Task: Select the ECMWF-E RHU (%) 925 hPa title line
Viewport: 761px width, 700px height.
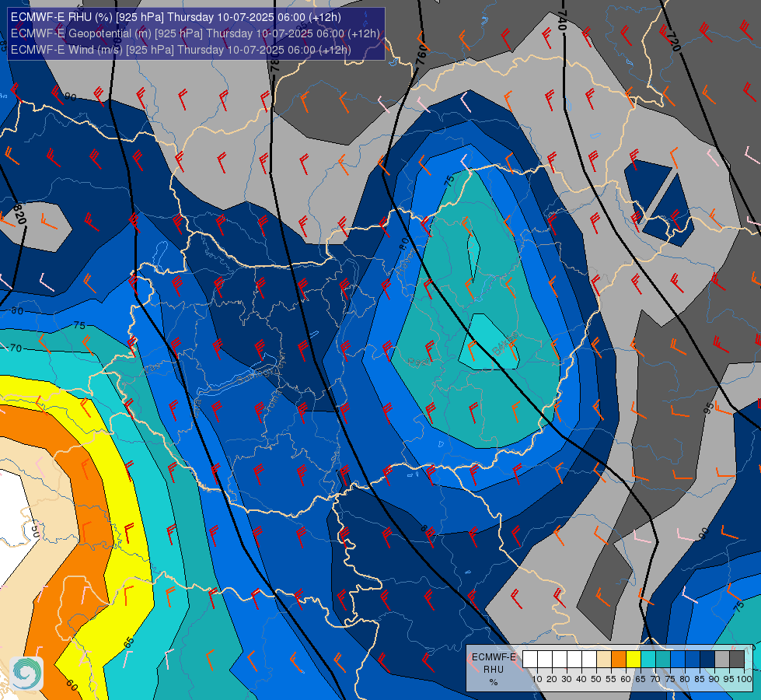Action: pyautogui.click(x=176, y=17)
